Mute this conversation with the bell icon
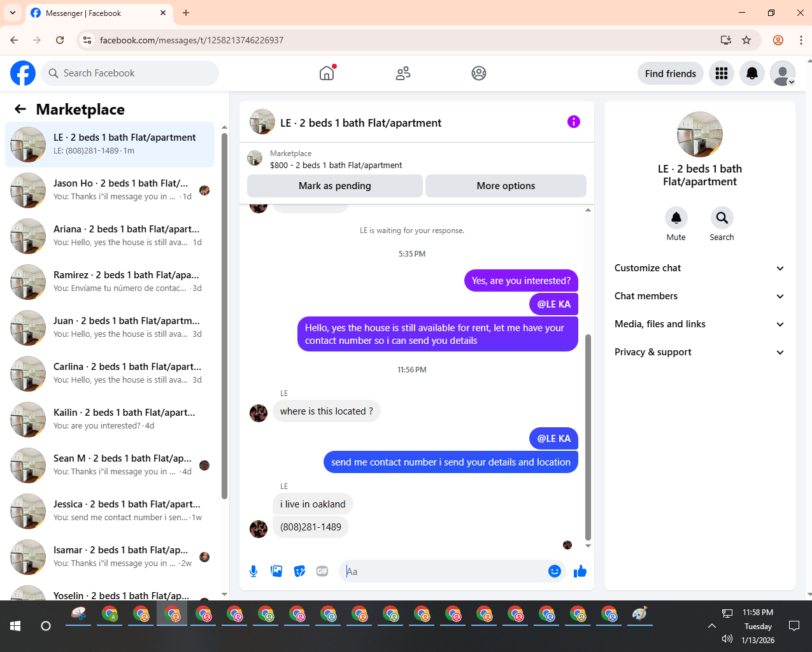Screen dimensions: 812x652 click(676, 218)
